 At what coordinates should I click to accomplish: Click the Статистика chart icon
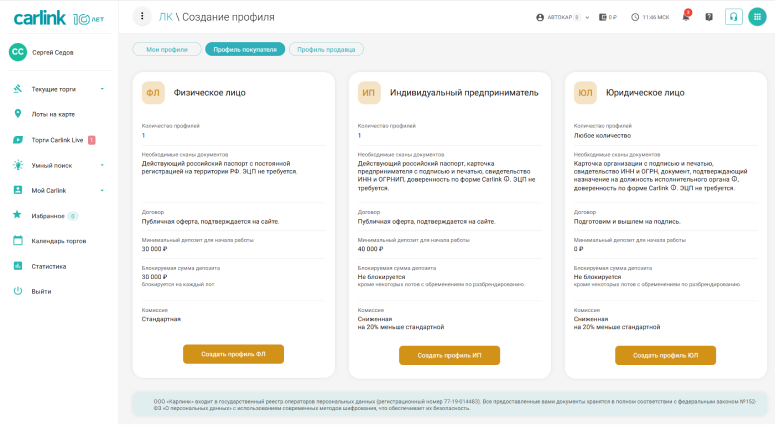point(18,266)
